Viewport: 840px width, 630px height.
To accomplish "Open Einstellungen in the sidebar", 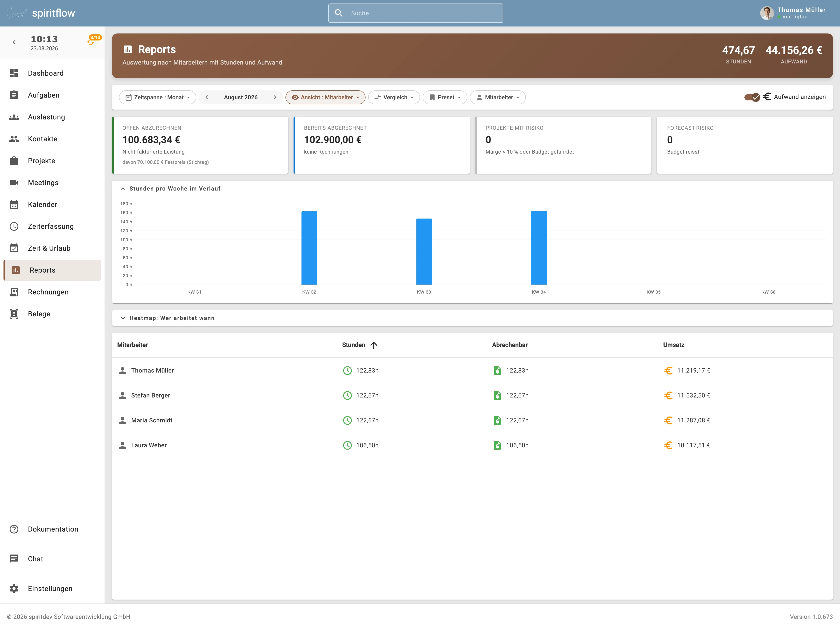I will 52,589.
